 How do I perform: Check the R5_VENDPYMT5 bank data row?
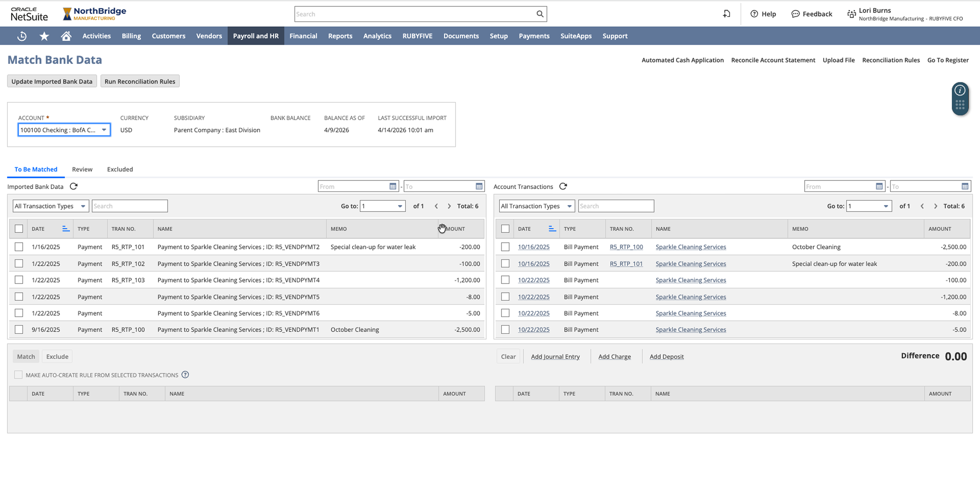click(19, 297)
